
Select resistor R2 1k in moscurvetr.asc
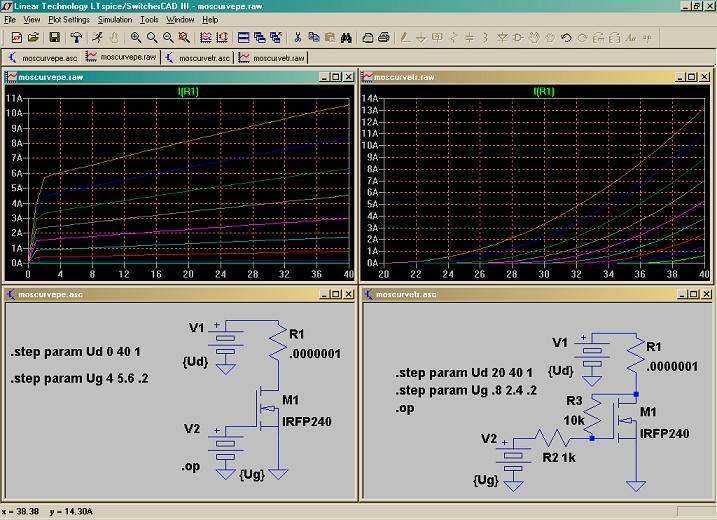(552, 438)
